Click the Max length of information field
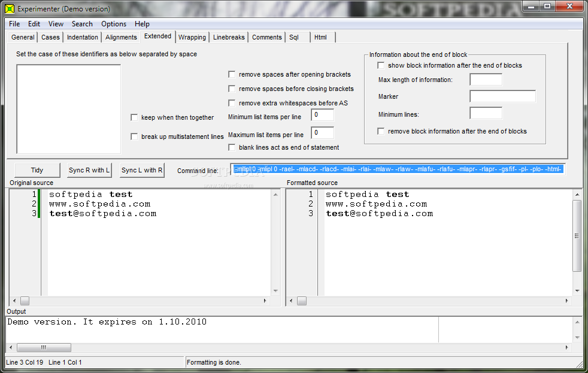The image size is (588, 373). click(x=486, y=80)
